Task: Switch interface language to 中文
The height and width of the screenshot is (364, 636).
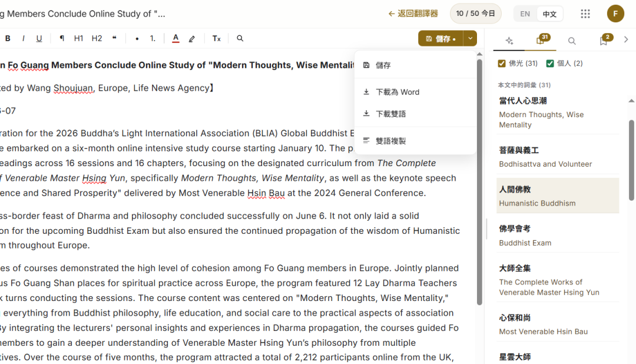Action: (x=549, y=14)
